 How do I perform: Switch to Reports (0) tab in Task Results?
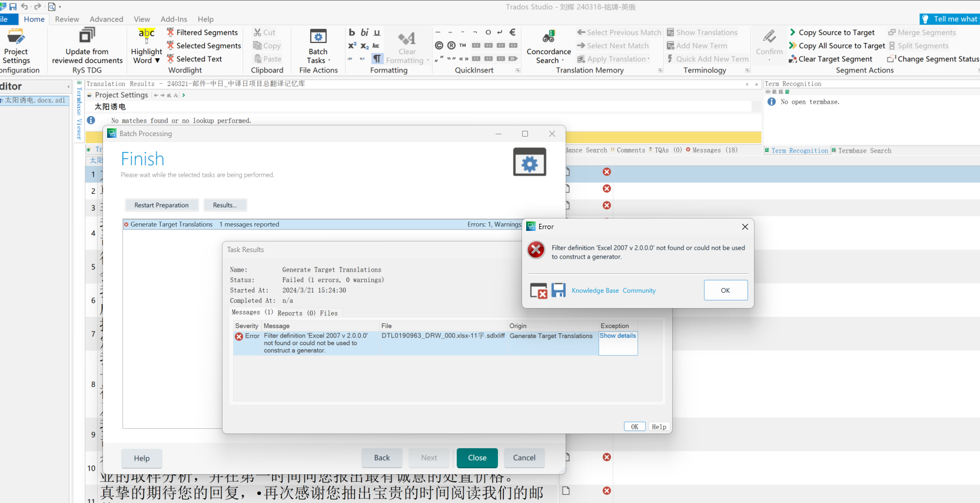pyautogui.click(x=297, y=313)
